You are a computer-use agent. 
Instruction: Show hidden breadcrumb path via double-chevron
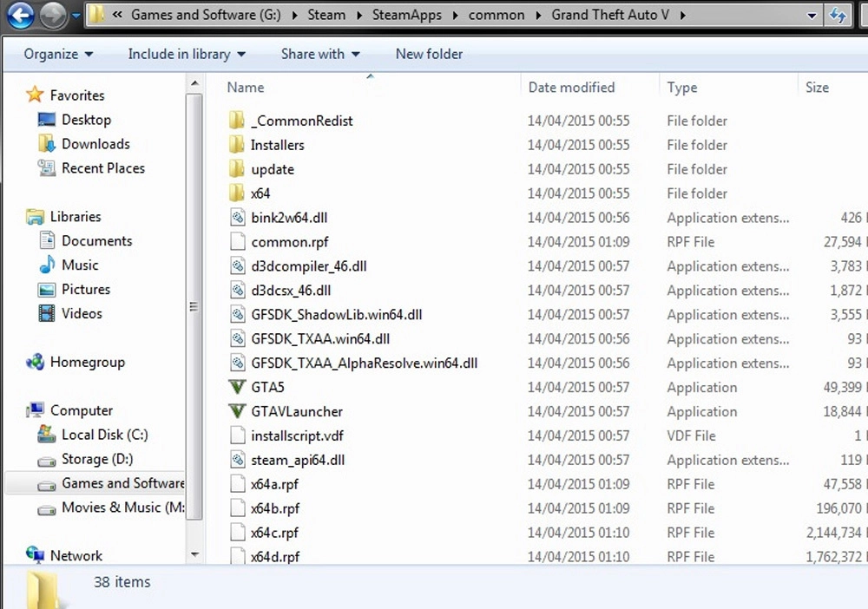(117, 15)
